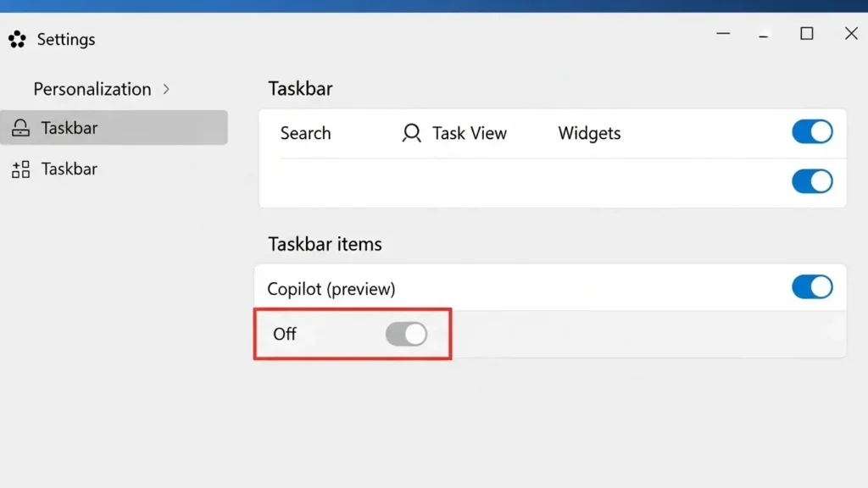Go back via the Personalization breadcrumb
The height and width of the screenshot is (488, 868).
pos(92,88)
